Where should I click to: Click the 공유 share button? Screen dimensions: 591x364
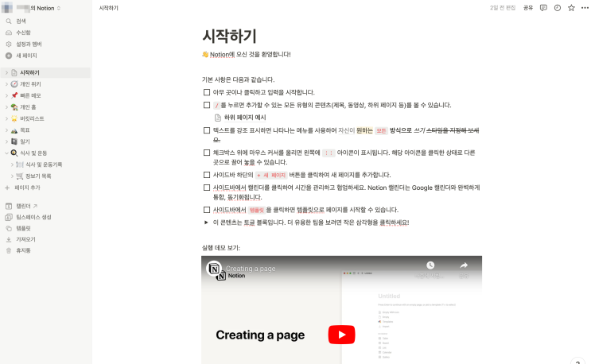coord(528,8)
